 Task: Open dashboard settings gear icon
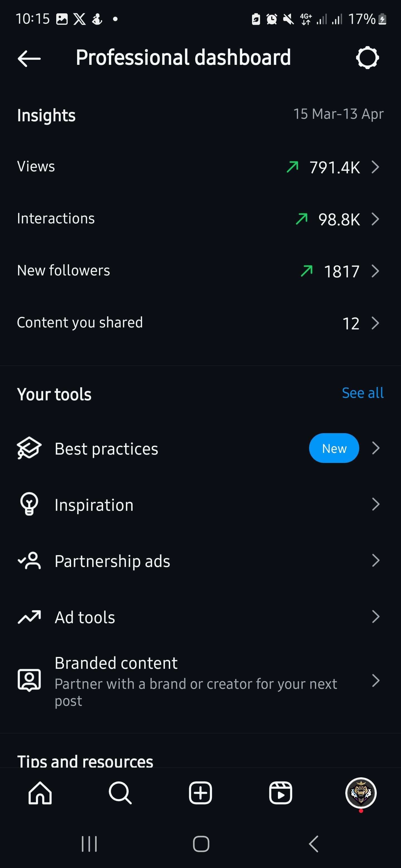click(x=367, y=58)
